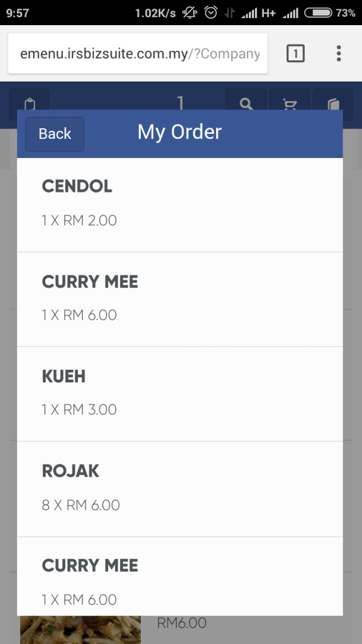Open browser tab switcher showing 1
The image size is (362, 644).
[295, 53]
